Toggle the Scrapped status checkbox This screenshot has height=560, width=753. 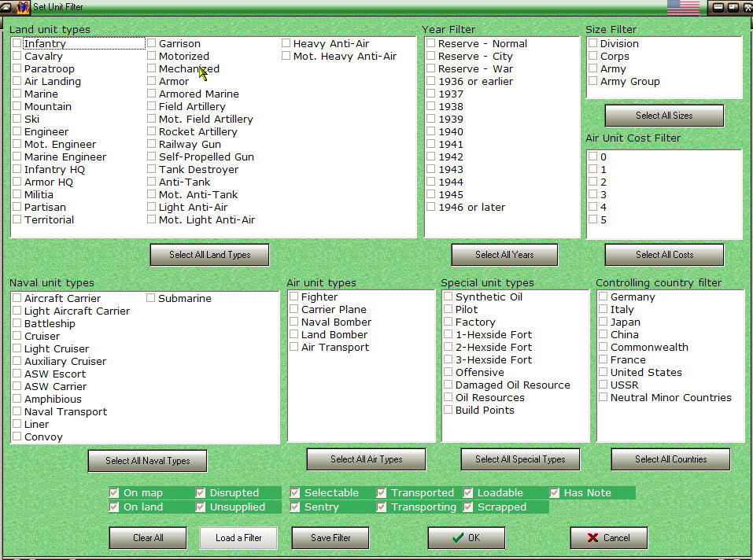467,507
